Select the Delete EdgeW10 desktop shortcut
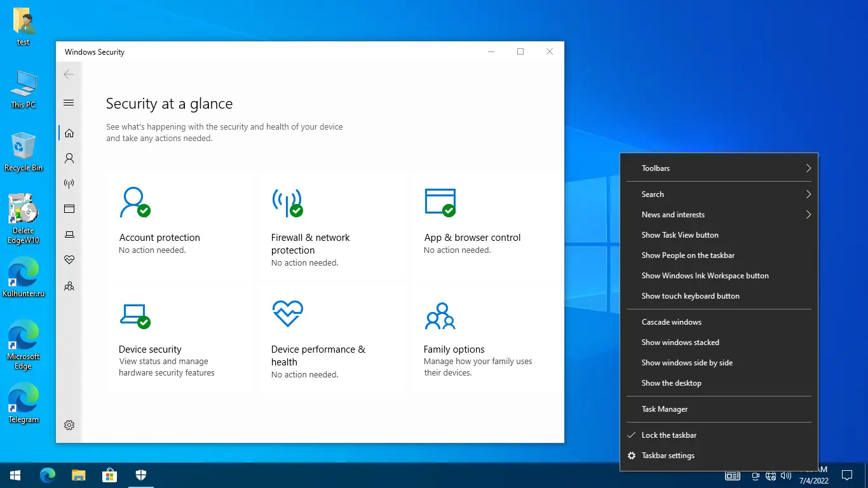The image size is (868, 488). click(24, 219)
